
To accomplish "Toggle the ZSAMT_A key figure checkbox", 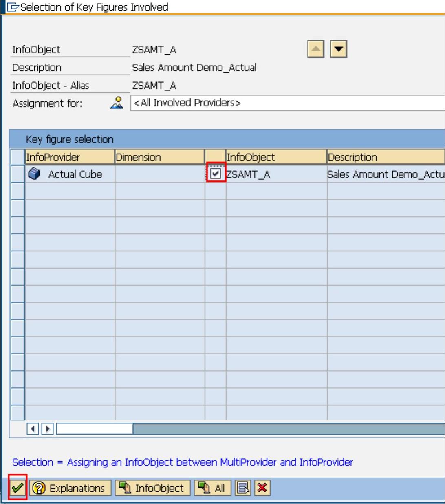I will pyautogui.click(x=216, y=174).
